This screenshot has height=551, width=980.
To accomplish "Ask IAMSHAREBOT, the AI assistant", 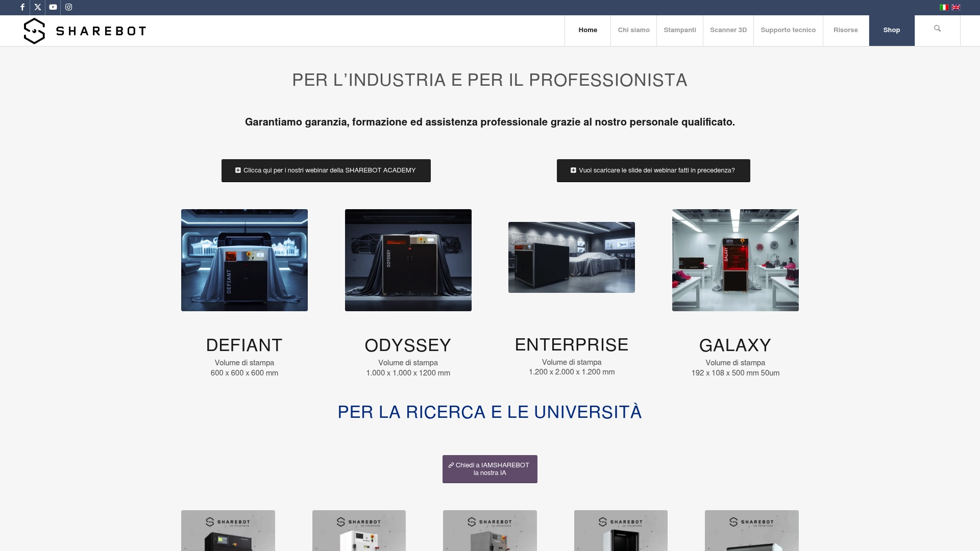I will (x=489, y=469).
